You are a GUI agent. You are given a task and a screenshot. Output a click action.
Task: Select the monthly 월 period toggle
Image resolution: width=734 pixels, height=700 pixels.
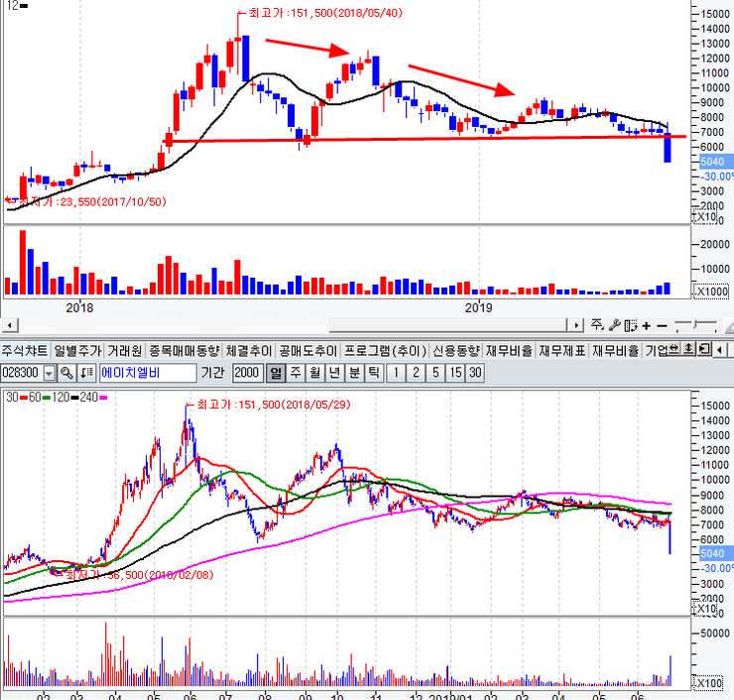point(315,373)
